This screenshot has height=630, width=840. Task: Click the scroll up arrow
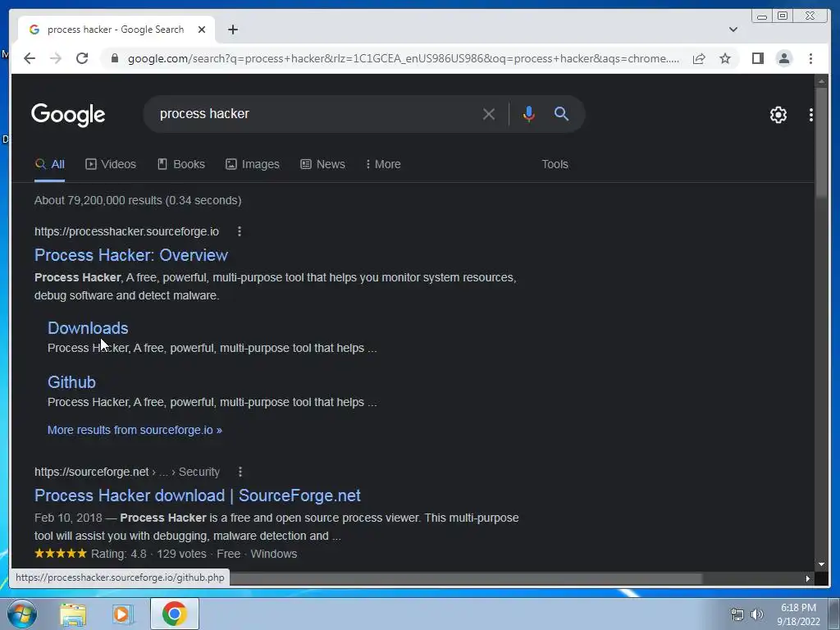coord(821,81)
